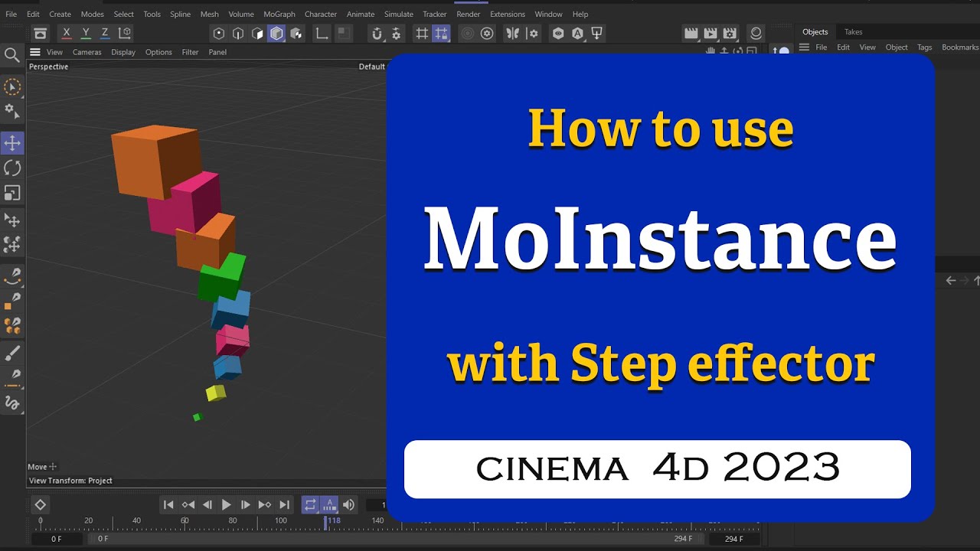
Task: Go to start of timeline
Action: [168, 504]
